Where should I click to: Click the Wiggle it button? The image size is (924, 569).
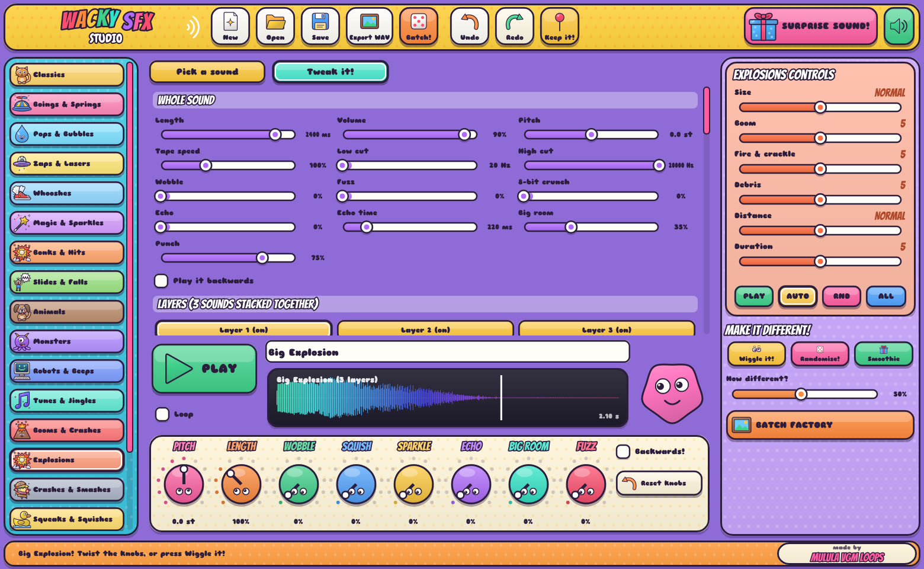(x=756, y=354)
